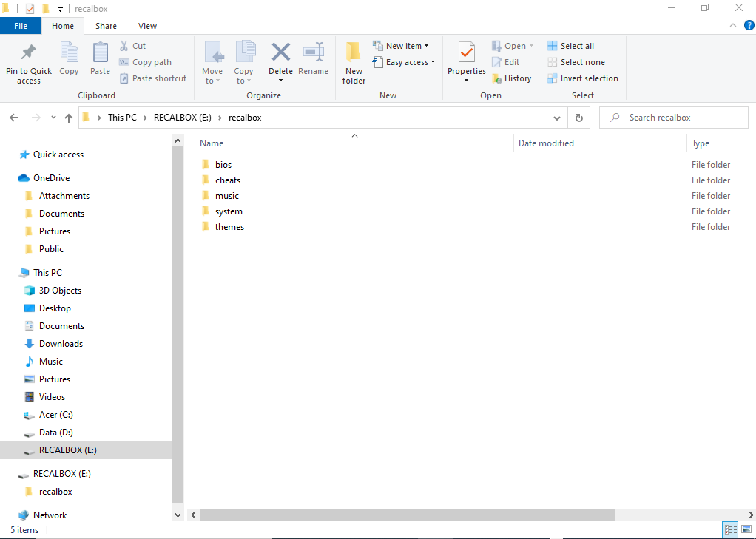
Task: Click the Edit icon in Open group
Action: pyautogui.click(x=496, y=62)
